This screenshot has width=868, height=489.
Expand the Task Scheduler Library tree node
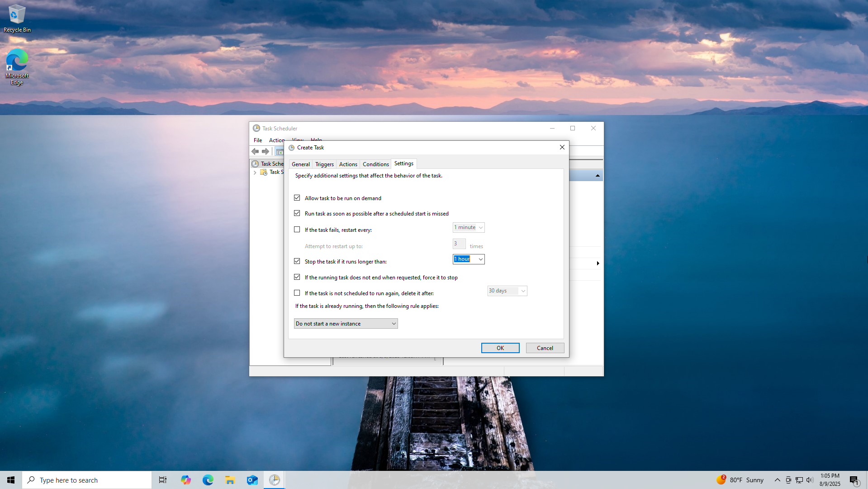(x=255, y=173)
